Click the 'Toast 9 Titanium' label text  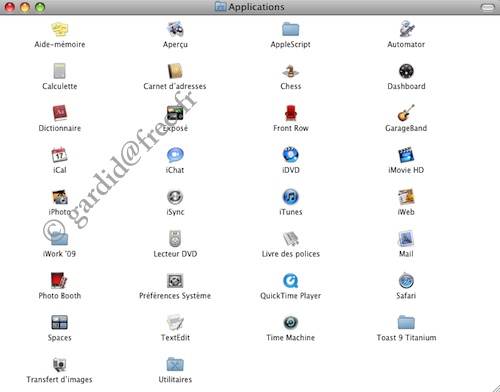[406, 338]
